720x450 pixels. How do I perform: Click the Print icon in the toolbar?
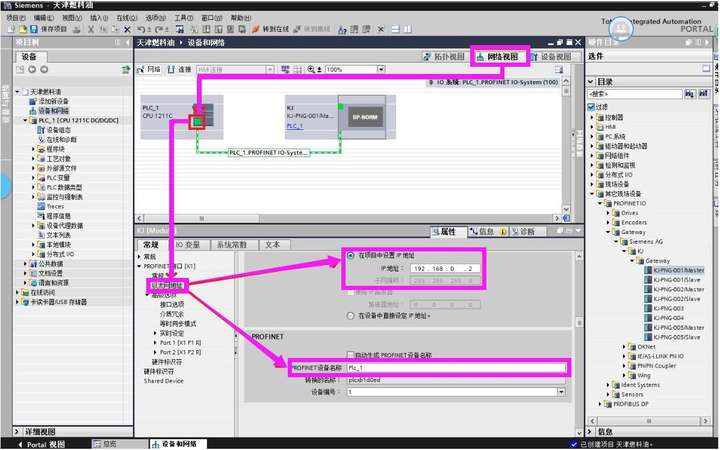77,29
